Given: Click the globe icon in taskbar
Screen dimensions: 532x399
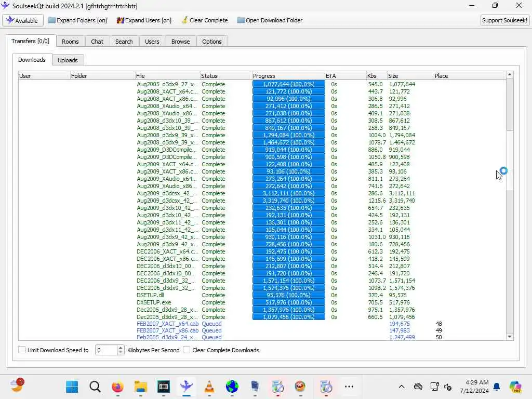Looking at the screenshot, I should [x=232, y=387].
